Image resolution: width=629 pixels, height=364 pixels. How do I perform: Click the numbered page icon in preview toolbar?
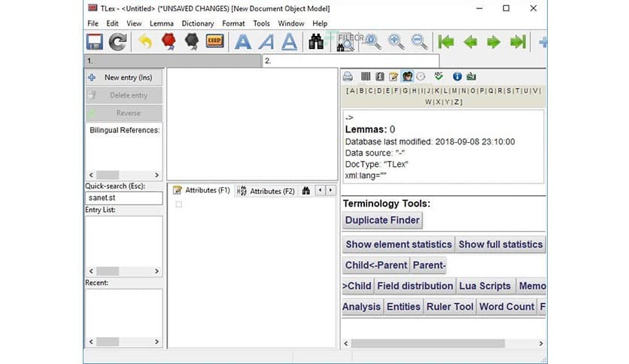379,76
